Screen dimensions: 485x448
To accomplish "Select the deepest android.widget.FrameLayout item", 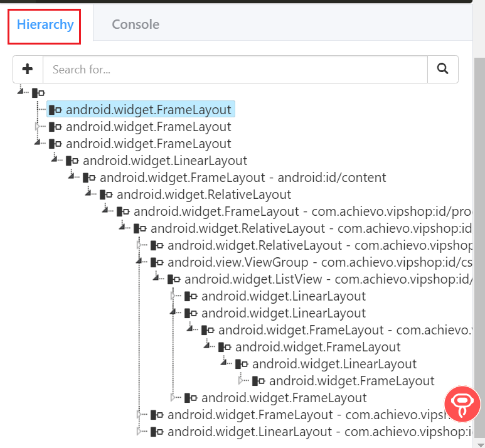I will pos(351,381).
